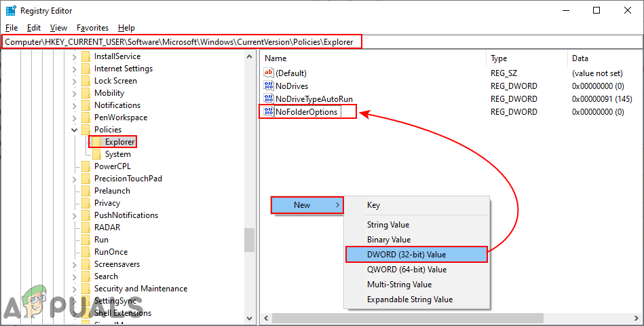Image resolution: width=644 pixels, height=326 pixels.
Task: Click the PushNotifications folder icon
Action: [x=86, y=215]
